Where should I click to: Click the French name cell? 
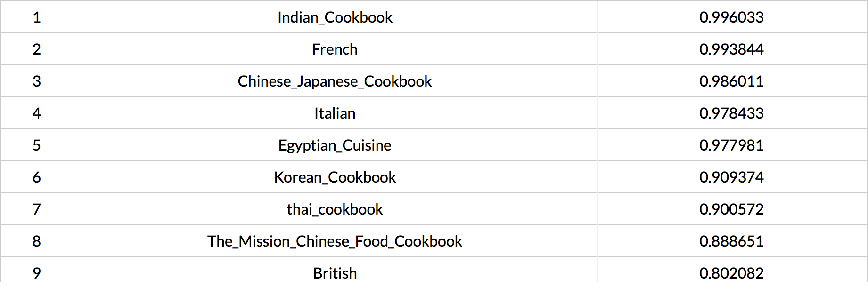[x=335, y=49]
